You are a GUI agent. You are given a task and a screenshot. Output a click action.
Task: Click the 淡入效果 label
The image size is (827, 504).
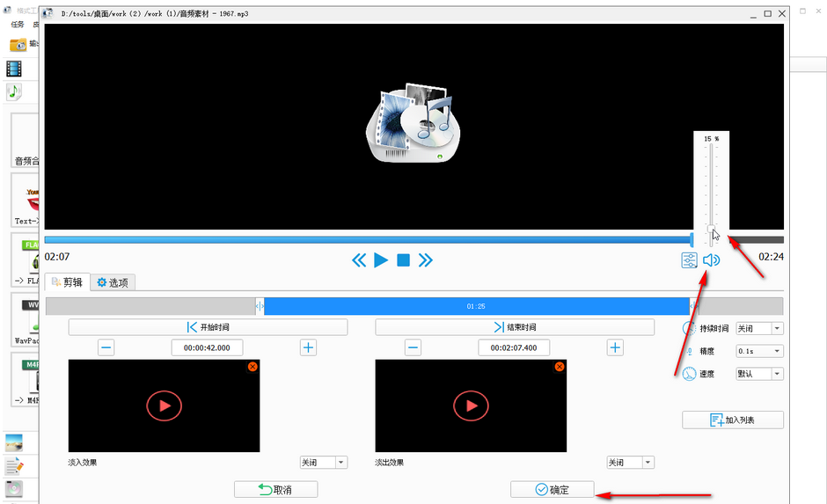(83, 463)
